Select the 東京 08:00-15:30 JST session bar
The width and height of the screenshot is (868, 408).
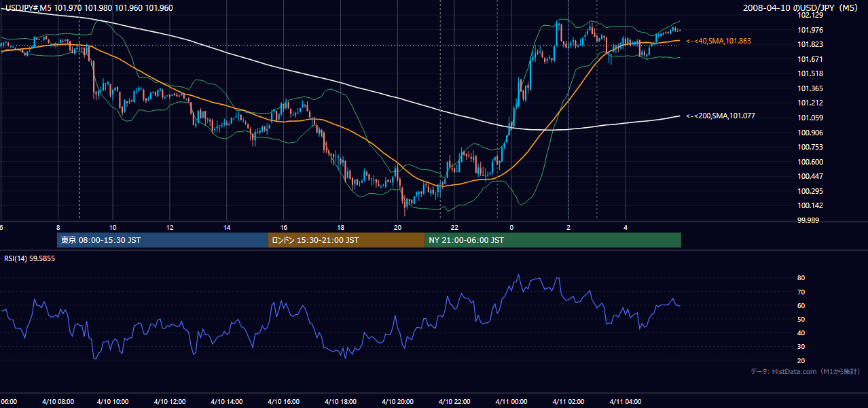point(163,240)
